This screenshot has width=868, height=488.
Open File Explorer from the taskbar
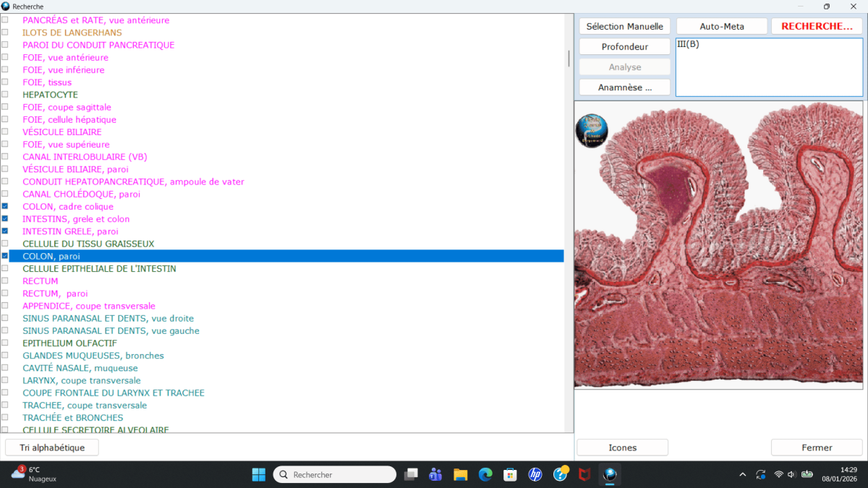pos(460,474)
